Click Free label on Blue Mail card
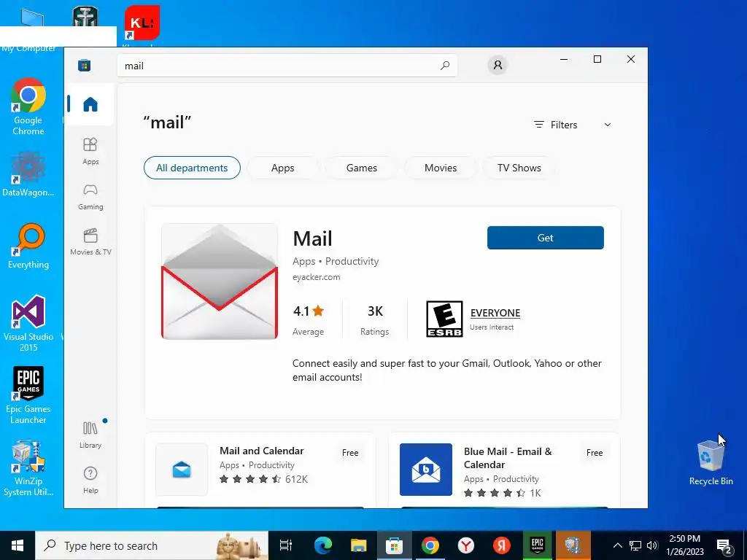747x560 pixels. pyautogui.click(x=595, y=452)
